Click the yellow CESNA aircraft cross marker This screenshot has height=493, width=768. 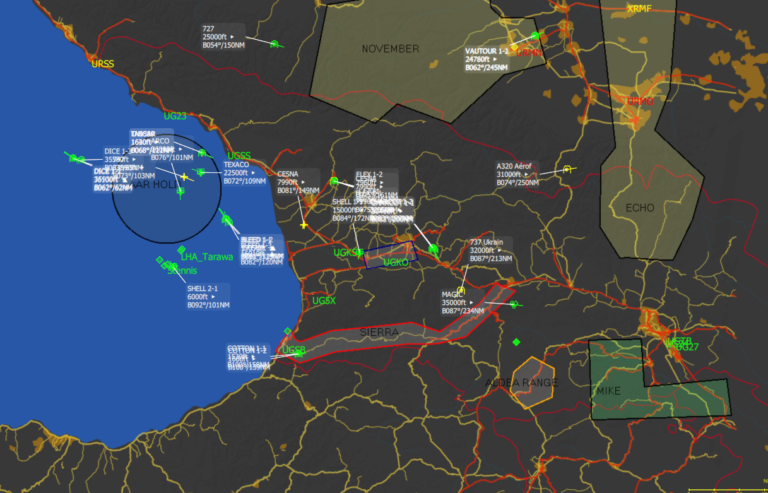304,224
